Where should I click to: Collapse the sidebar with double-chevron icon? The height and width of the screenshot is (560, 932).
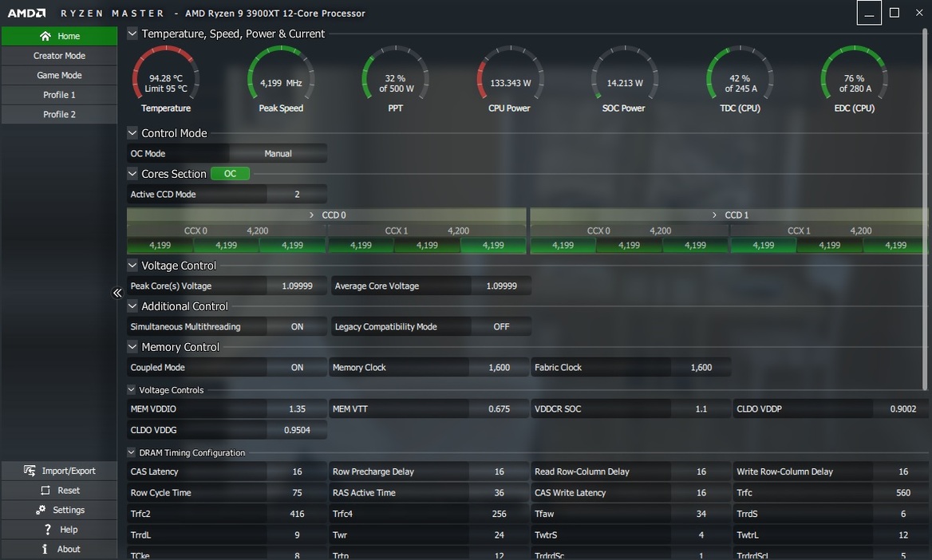117,293
